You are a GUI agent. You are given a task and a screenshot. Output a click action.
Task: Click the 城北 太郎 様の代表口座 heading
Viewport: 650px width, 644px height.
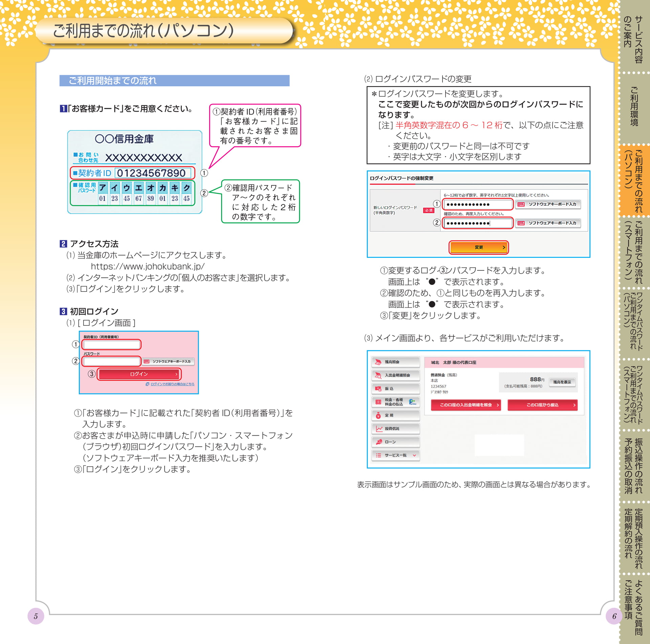454,362
